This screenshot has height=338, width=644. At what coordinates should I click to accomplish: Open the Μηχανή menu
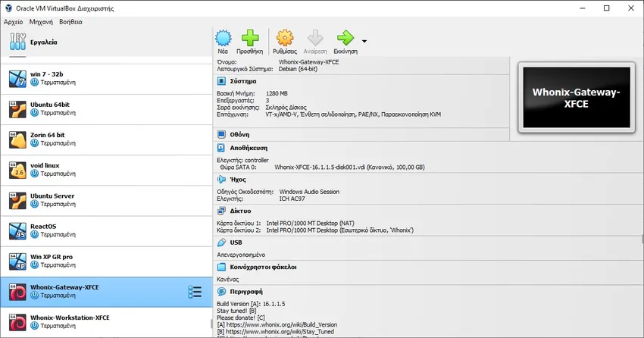(41, 22)
